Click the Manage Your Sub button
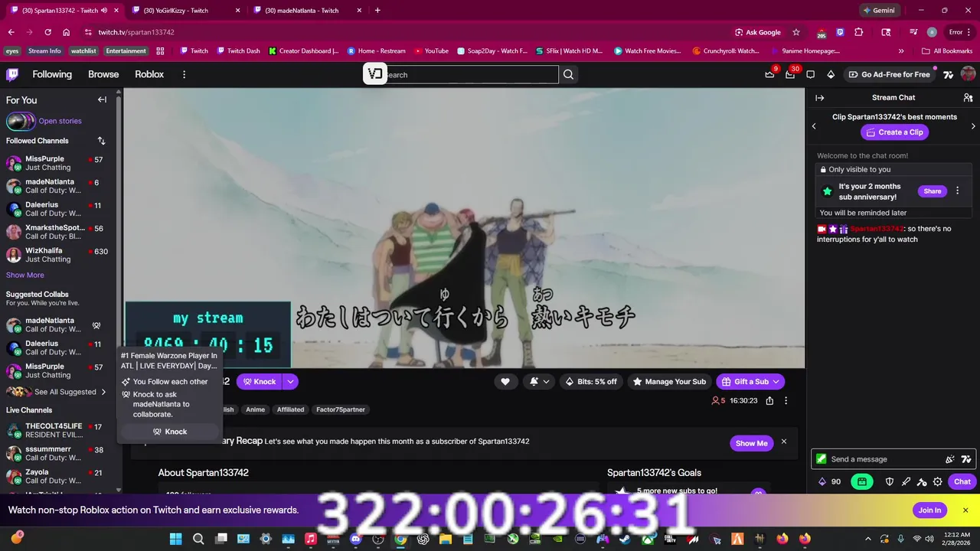Screen dimensions: 980x551 tap(669, 381)
